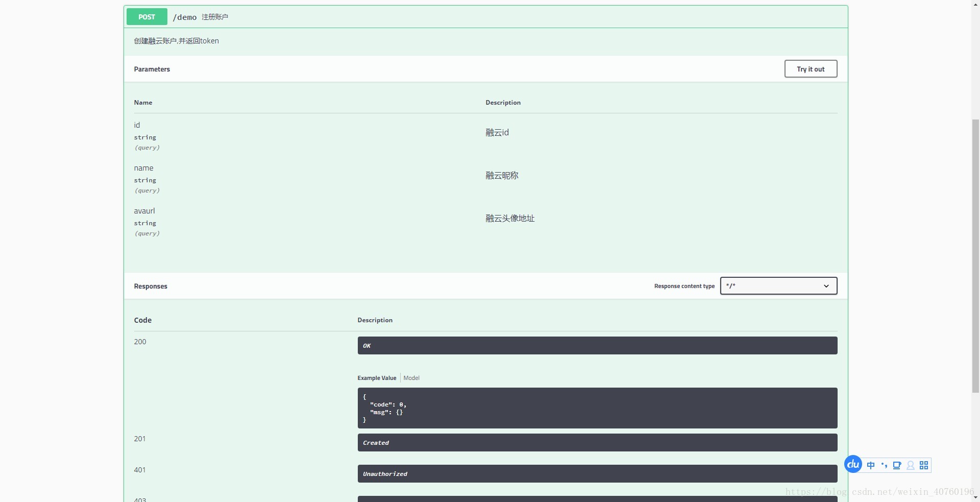Click the Created response description bar
The width and height of the screenshot is (980, 502).
(x=597, y=443)
